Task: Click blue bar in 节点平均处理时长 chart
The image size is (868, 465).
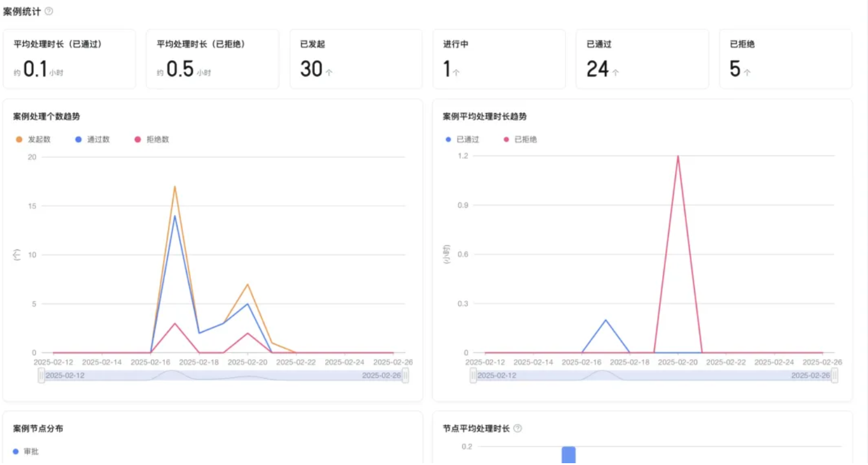Action: pos(569,455)
